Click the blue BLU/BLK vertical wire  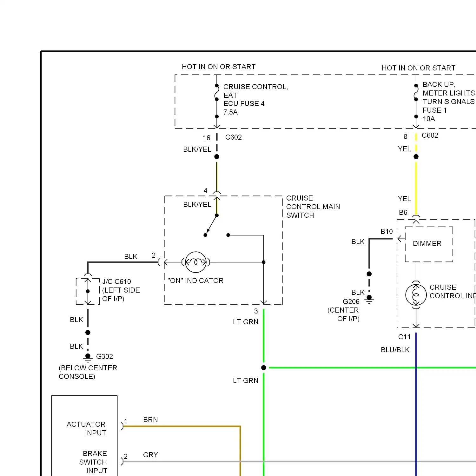[416, 404]
